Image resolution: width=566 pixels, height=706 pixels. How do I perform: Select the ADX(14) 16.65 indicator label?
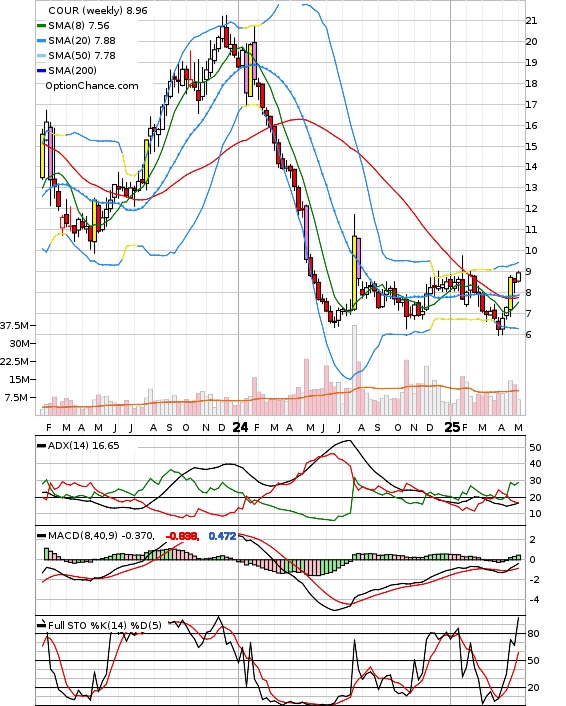(x=83, y=446)
